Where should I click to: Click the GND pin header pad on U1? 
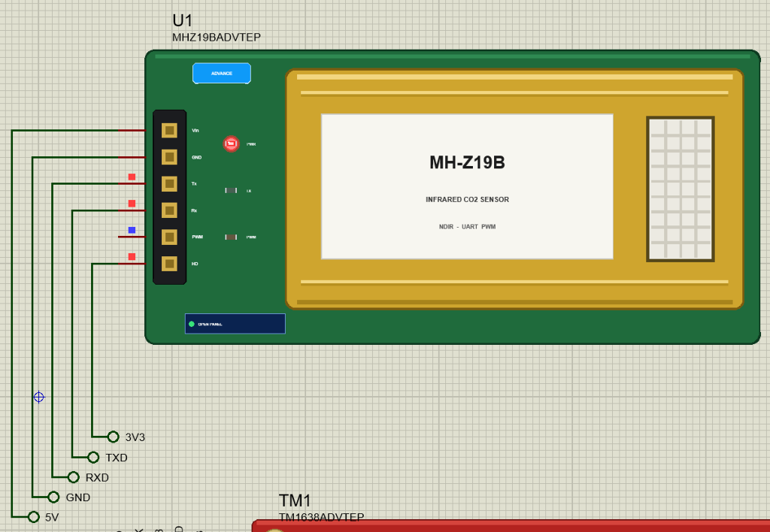[169, 157]
